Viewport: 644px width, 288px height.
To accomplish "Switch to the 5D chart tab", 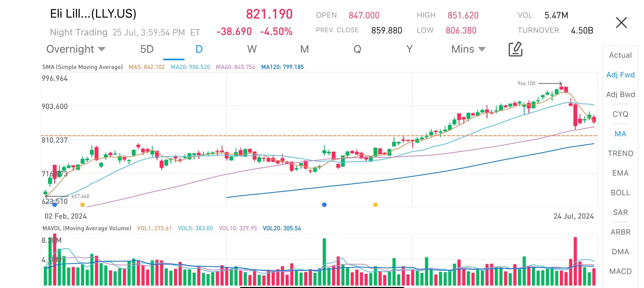I will coord(147,49).
